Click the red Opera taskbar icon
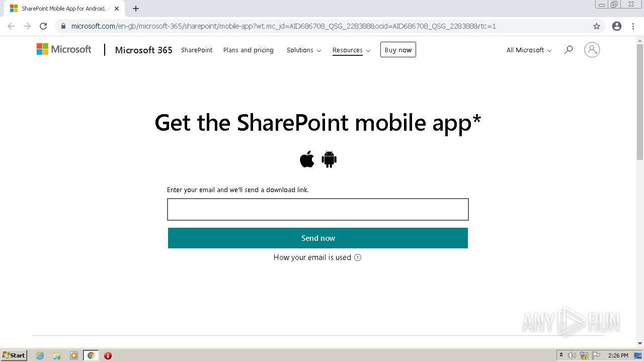Viewport: 644px width, 362px height. point(108,355)
